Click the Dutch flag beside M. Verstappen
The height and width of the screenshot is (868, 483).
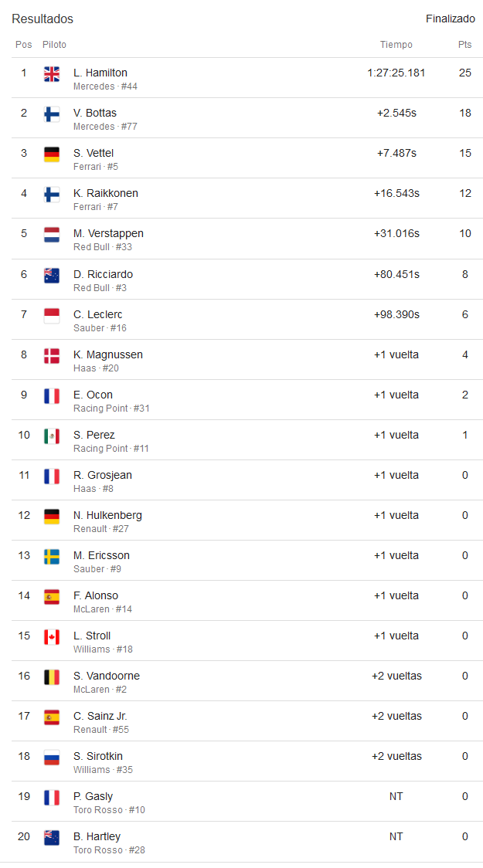pos(52,235)
